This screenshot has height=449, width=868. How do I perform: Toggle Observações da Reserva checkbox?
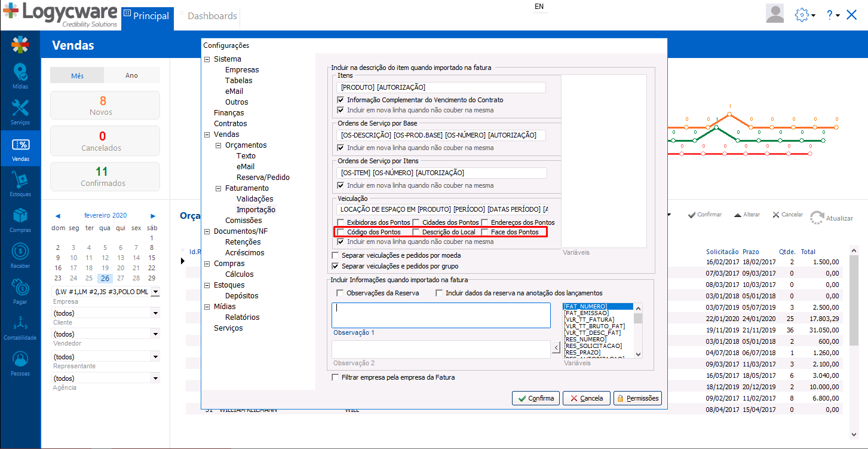340,293
